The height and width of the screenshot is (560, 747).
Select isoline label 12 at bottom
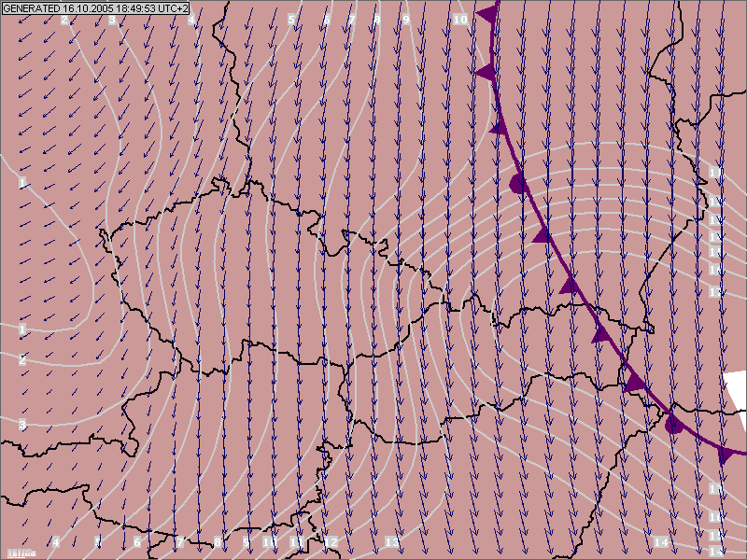[331, 542]
